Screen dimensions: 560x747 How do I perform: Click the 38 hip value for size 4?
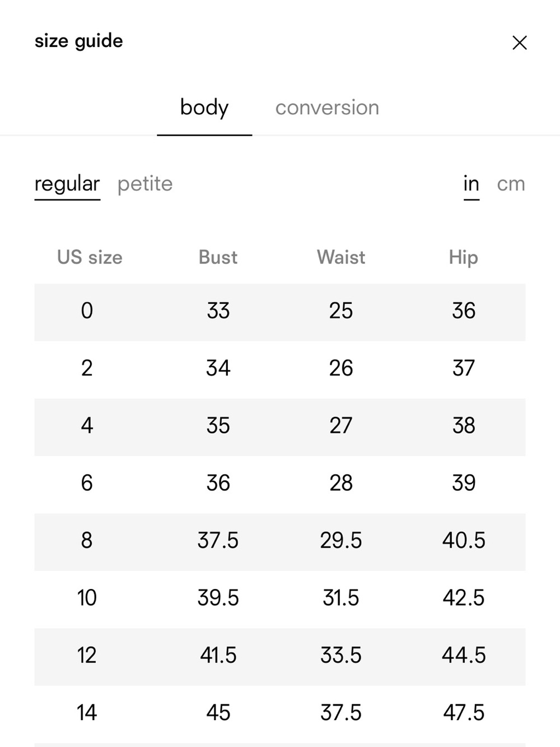tap(464, 426)
